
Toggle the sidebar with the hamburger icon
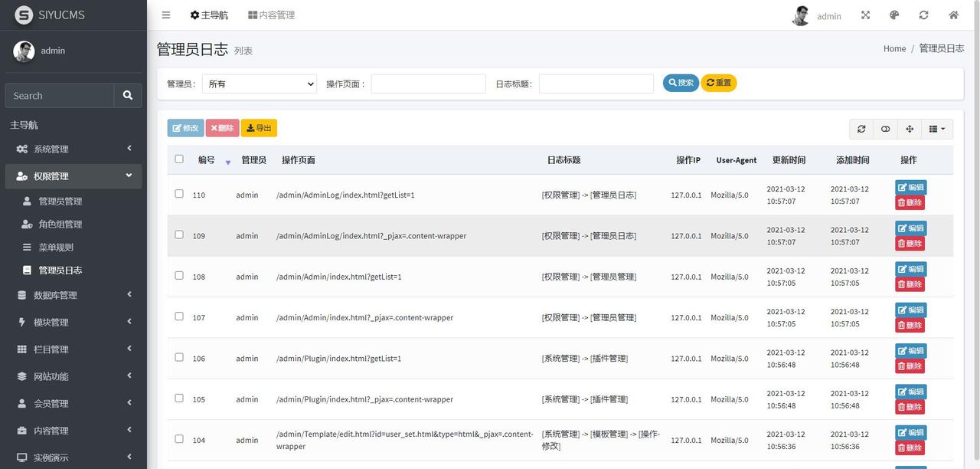166,14
